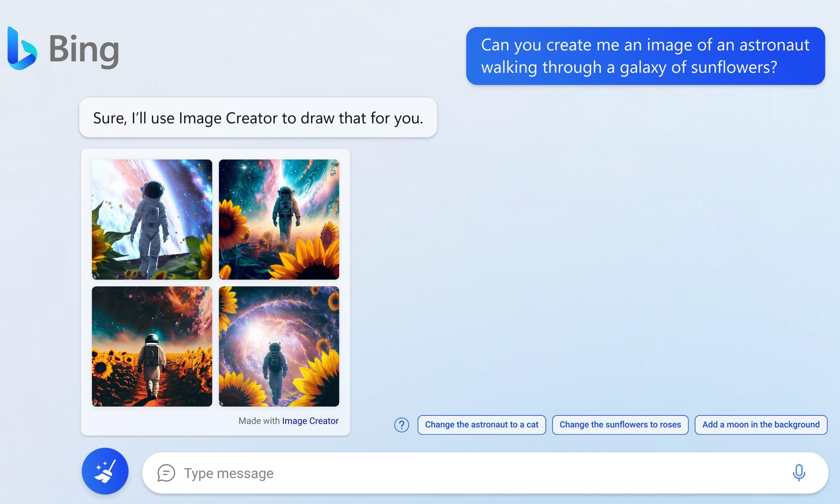The height and width of the screenshot is (504, 840).
Task: Click the blue user prompt message bubble
Action: [645, 56]
